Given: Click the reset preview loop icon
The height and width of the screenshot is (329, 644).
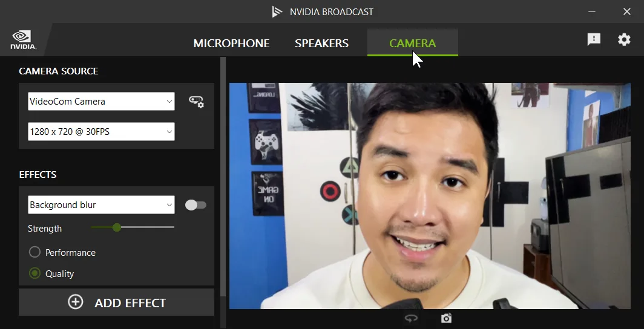Looking at the screenshot, I should 411,318.
